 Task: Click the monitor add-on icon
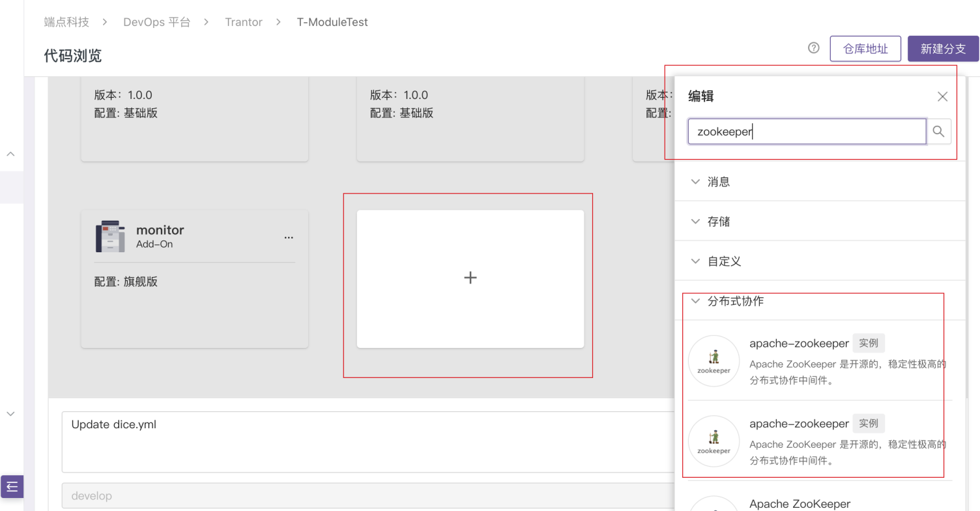(110, 237)
